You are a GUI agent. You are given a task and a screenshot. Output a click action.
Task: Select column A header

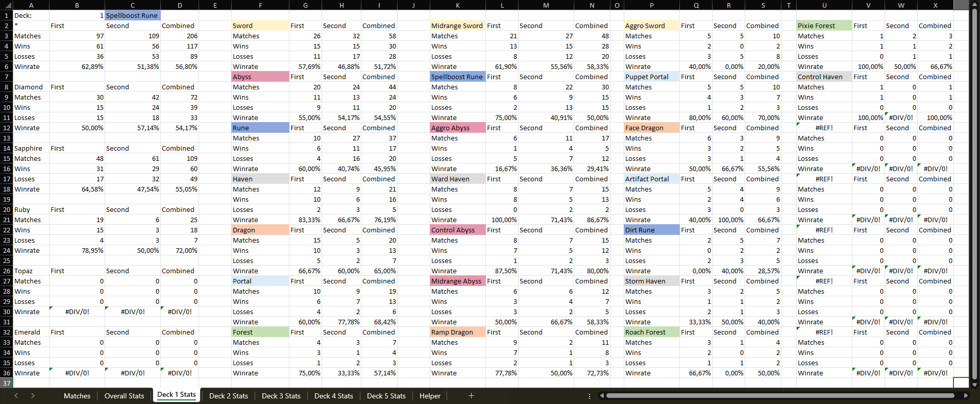[x=31, y=5]
